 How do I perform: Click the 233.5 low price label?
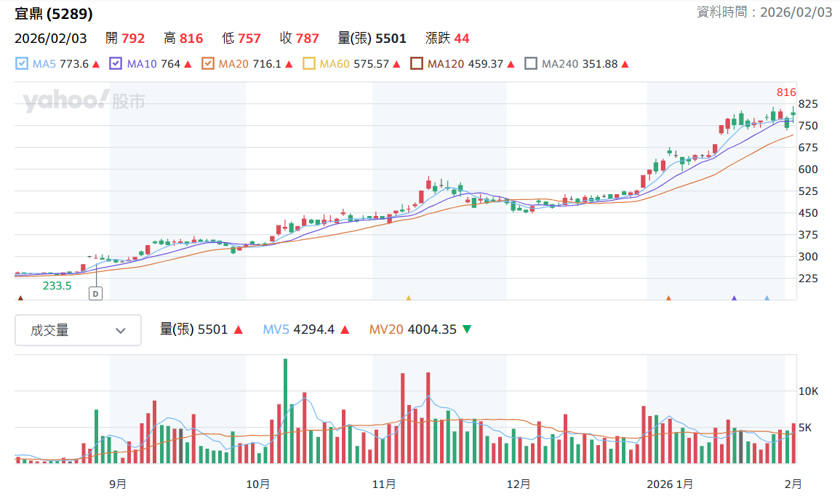coord(57,286)
